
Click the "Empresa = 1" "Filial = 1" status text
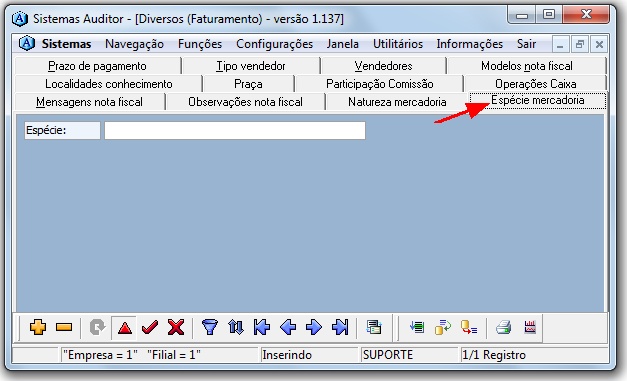[x=132, y=355]
